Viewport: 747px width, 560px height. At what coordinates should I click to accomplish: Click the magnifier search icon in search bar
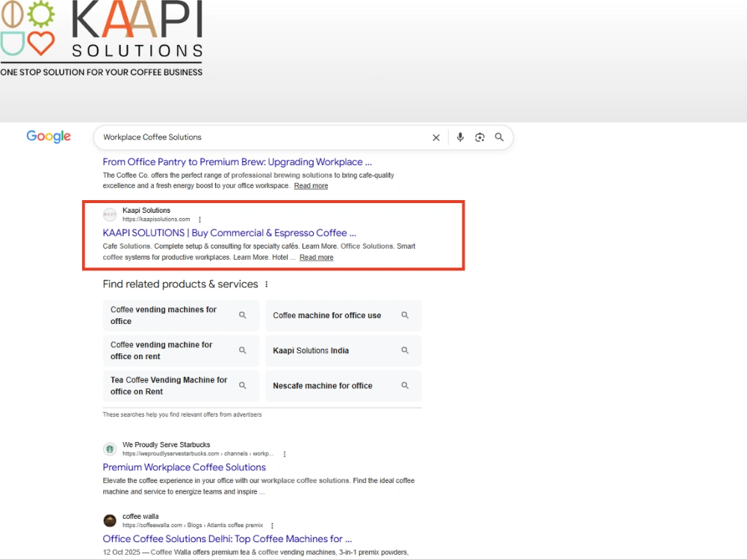click(499, 137)
